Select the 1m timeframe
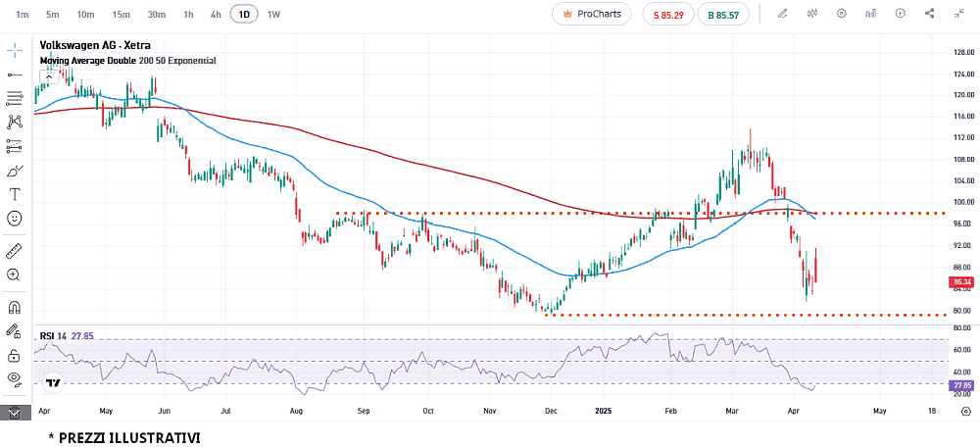Image resolution: width=980 pixels, height=447 pixels. pos(22,14)
